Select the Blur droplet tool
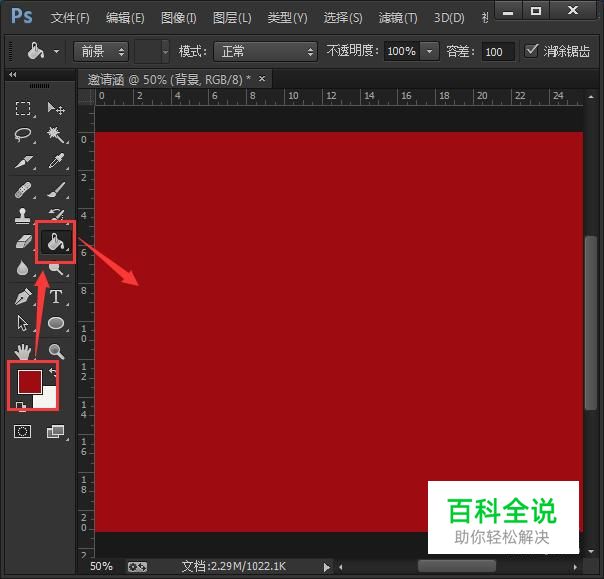 pyautogui.click(x=22, y=268)
